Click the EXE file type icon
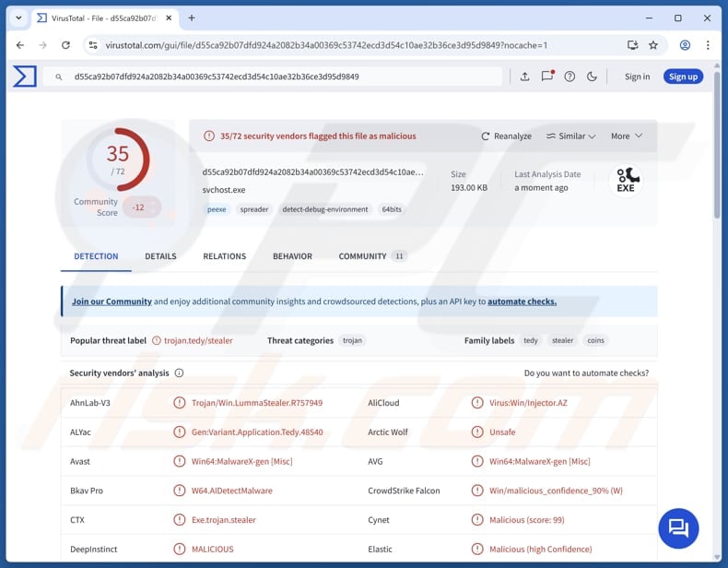728x568 pixels. 626,180
